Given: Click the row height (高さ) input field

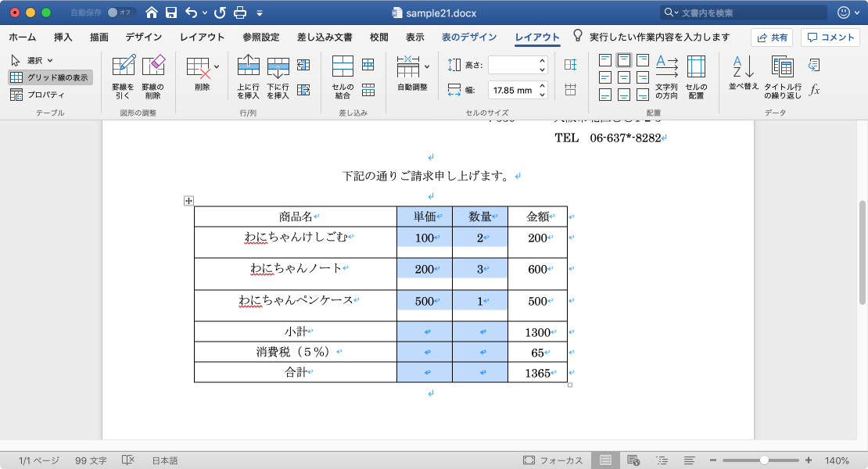Looking at the screenshot, I should 513,65.
